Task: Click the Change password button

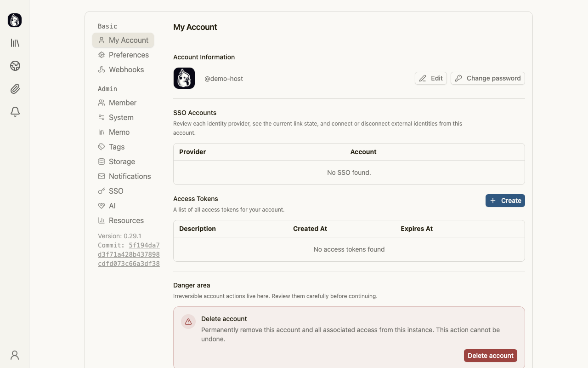Action: click(488, 78)
